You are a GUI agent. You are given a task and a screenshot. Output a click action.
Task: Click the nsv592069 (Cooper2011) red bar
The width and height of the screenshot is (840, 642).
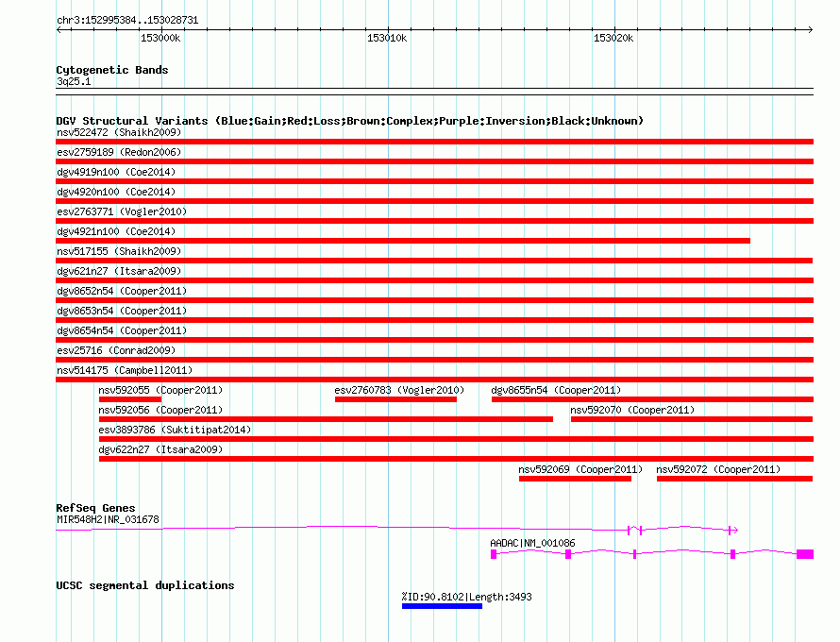click(576, 479)
